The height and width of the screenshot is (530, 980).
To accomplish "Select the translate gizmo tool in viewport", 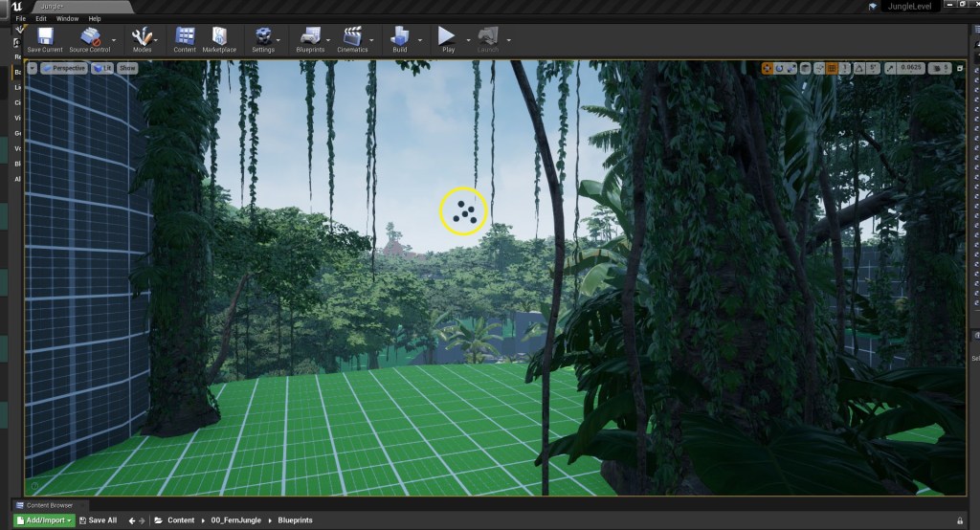I will [768, 68].
